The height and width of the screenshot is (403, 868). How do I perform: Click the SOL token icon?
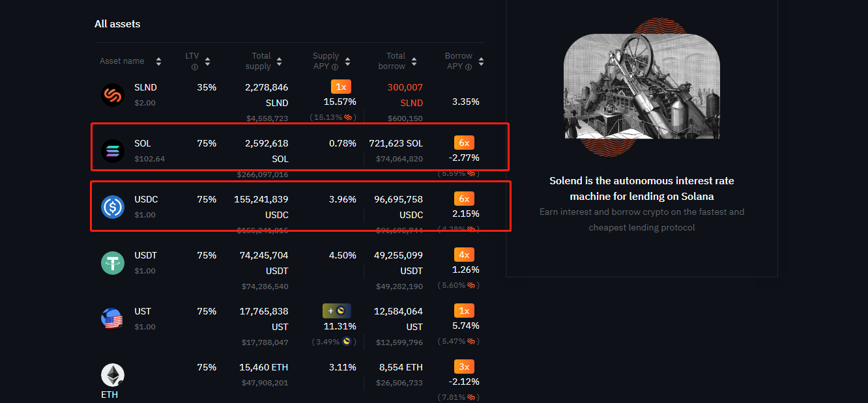[x=113, y=151]
